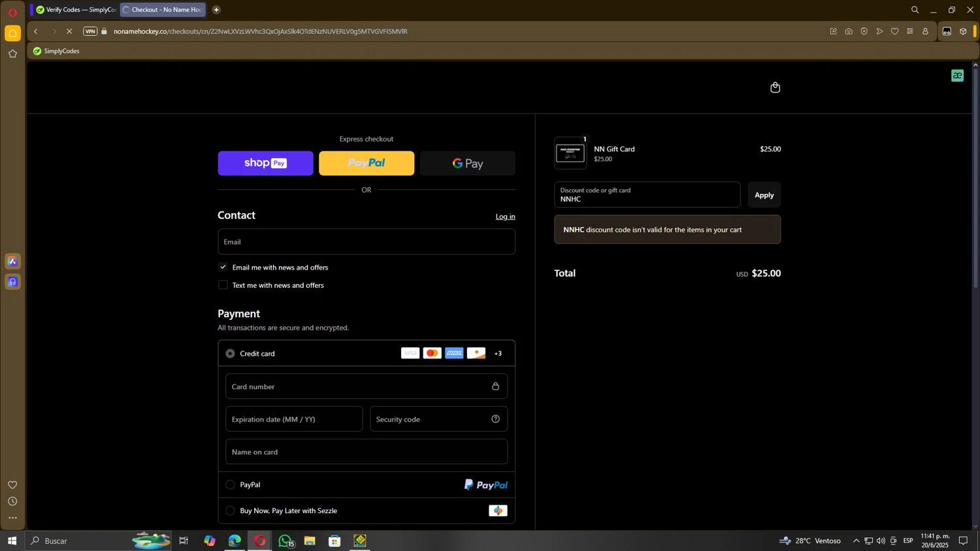980x551 pixels.
Task: Click the NN Gift Card thumbnail
Action: (x=570, y=153)
